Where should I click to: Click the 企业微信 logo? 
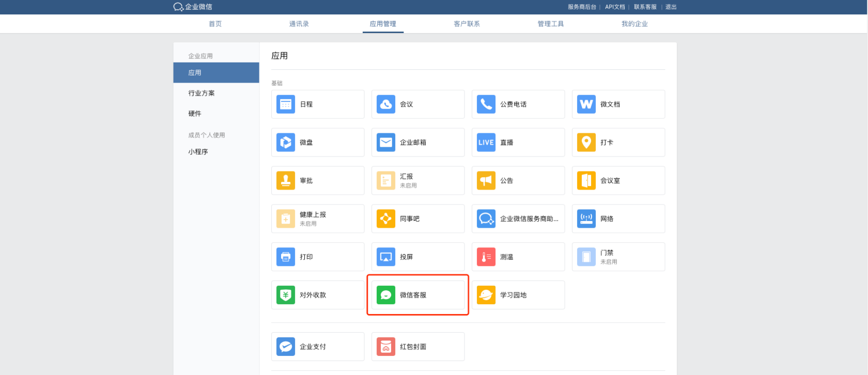193,7
